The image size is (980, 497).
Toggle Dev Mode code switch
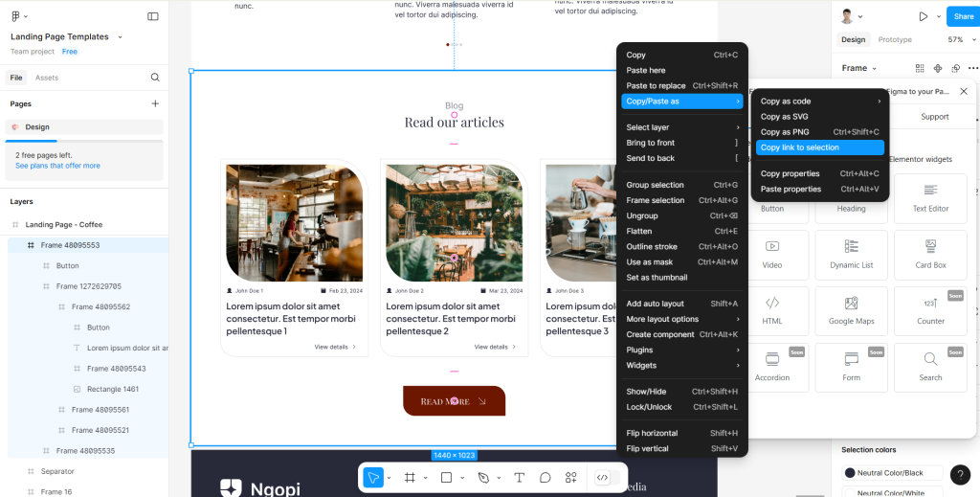click(608, 478)
